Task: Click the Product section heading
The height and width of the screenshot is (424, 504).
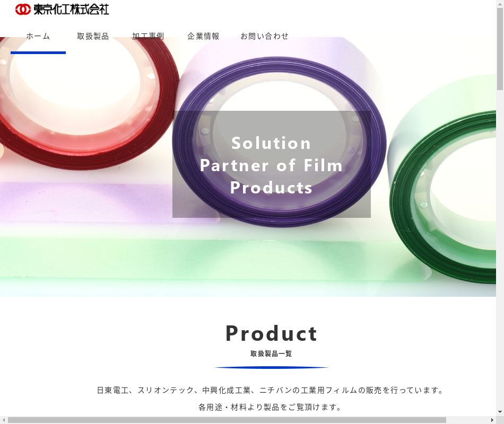Action: (x=271, y=333)
